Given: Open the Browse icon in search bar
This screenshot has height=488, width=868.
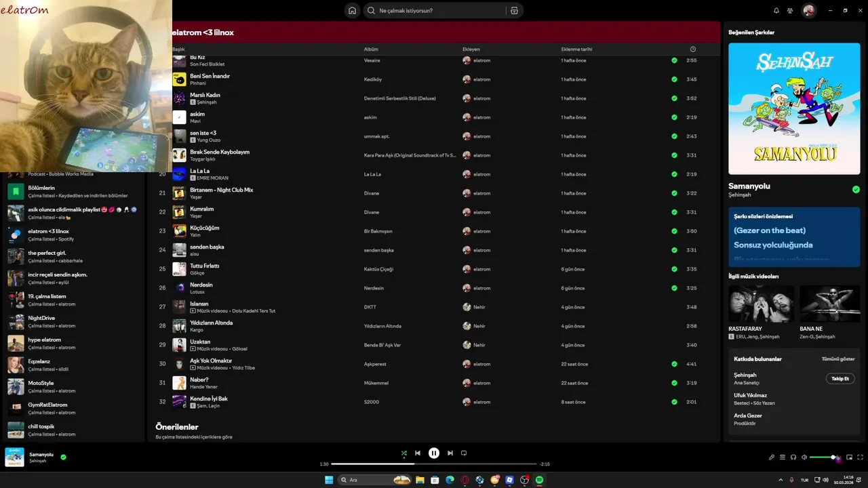Looking at the screenshot, I should point(514,11).
